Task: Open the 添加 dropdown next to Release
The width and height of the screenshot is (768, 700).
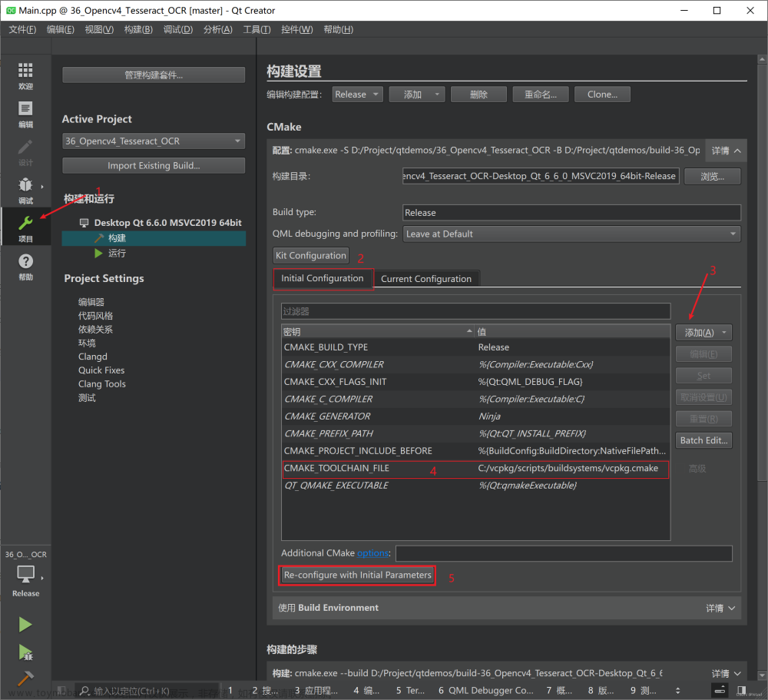Action: click(417, 95)
